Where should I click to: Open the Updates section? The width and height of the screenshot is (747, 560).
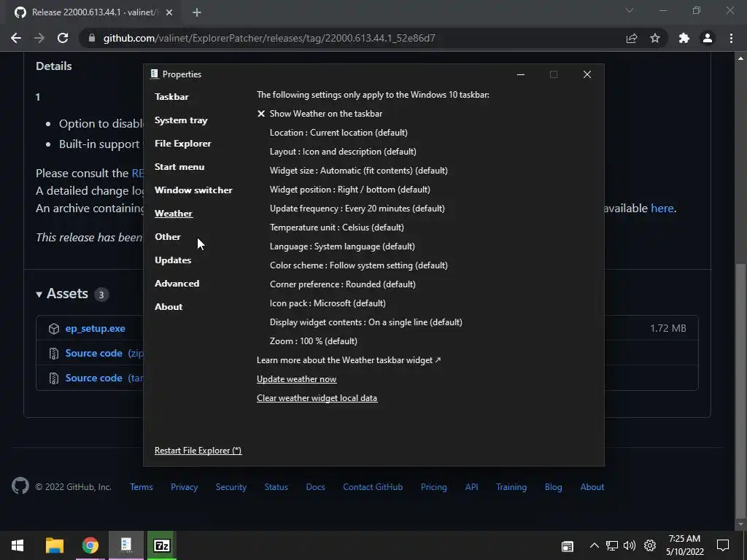[x=173, y=260]
